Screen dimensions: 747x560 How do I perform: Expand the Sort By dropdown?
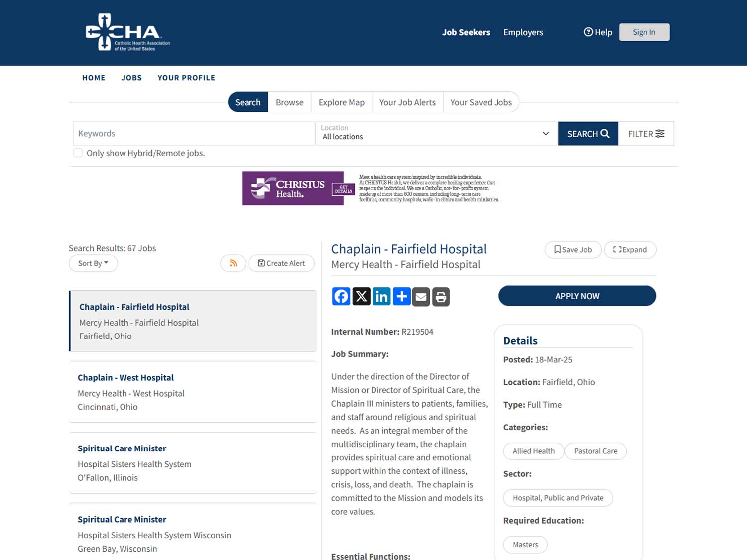click(93, 263)
